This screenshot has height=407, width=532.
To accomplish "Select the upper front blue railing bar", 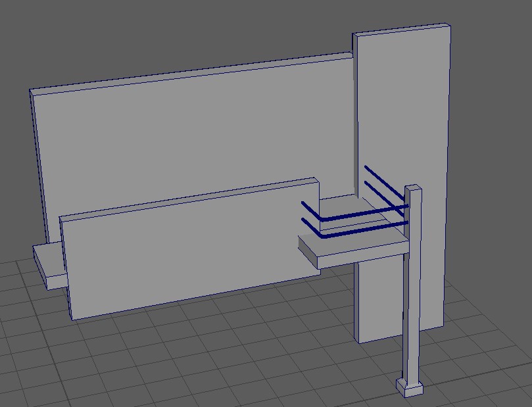I will [x=354, y=212].
